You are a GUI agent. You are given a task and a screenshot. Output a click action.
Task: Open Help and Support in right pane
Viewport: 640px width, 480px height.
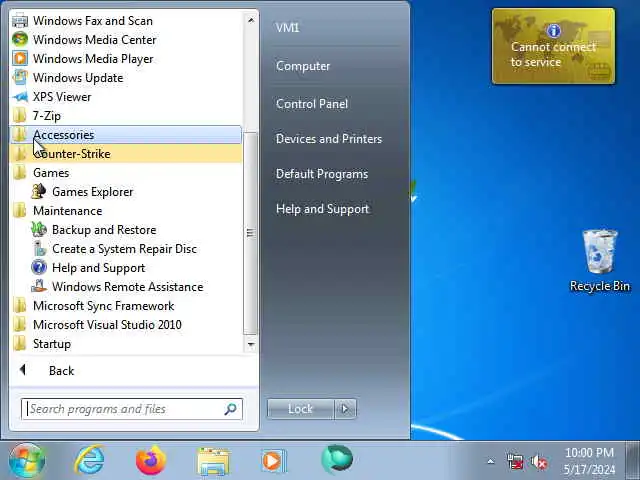pos(322,209)
